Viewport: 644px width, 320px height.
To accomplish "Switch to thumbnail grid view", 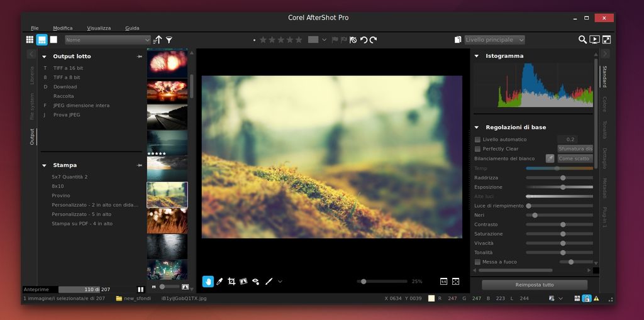I will [30, 40].
